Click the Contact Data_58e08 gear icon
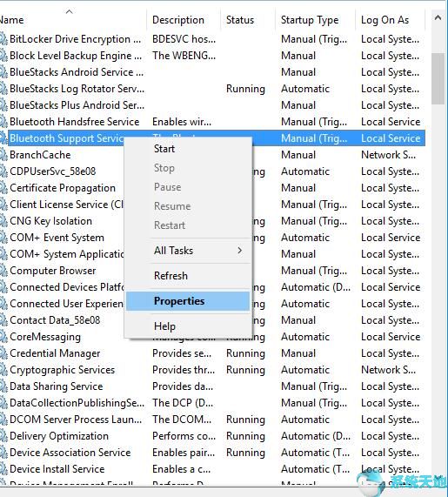The width and height of the screenshot is (448, 497). click(3, 320)
